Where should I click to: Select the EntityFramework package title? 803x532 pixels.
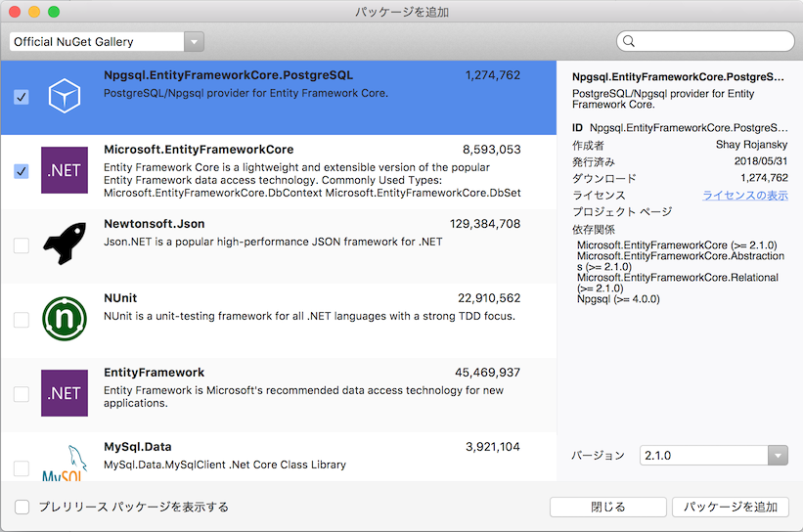(x=155, y=373)
